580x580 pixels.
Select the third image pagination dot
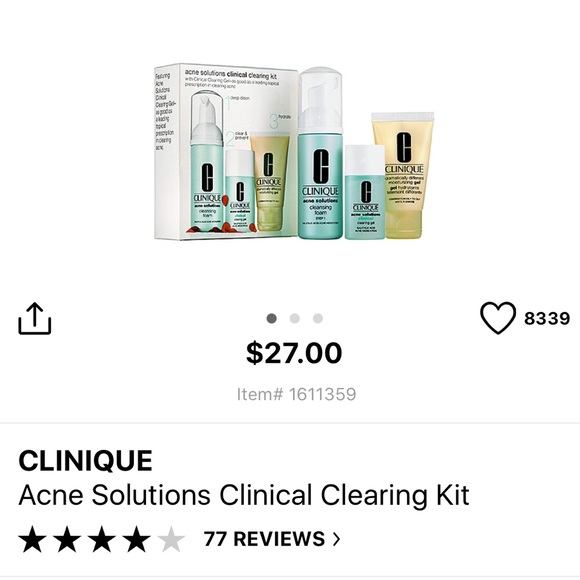318,318
